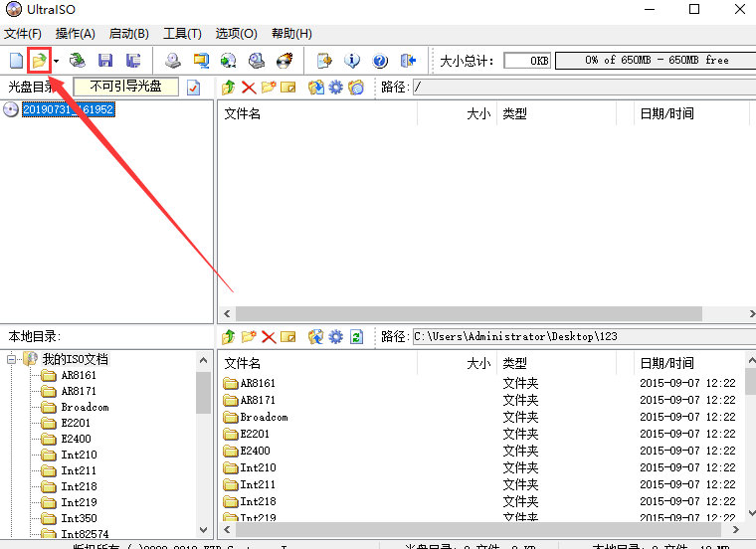Select E2400 folder in local file list
Screen dimensions: 756x549
pos(255,451)
